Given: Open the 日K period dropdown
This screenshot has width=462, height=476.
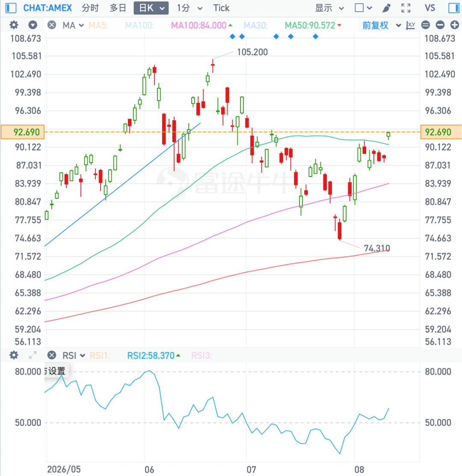Looking at the screenshot, I should coord(151,8).
